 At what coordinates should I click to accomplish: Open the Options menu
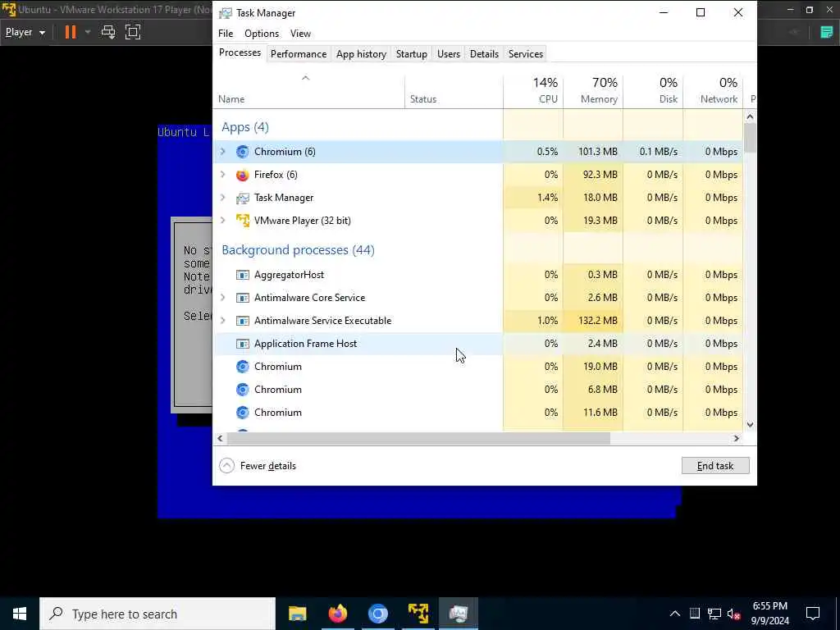point(262,33)
